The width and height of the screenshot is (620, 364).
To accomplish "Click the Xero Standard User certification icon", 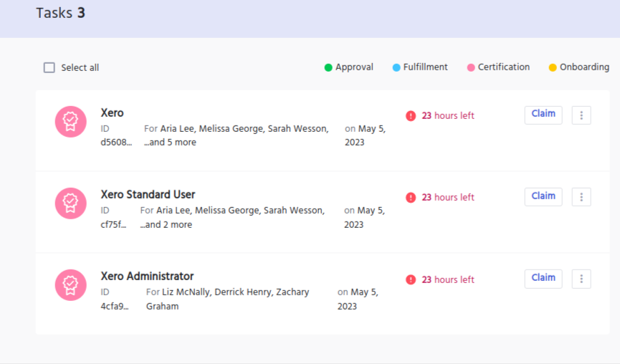I will click(x=70, y=203).
